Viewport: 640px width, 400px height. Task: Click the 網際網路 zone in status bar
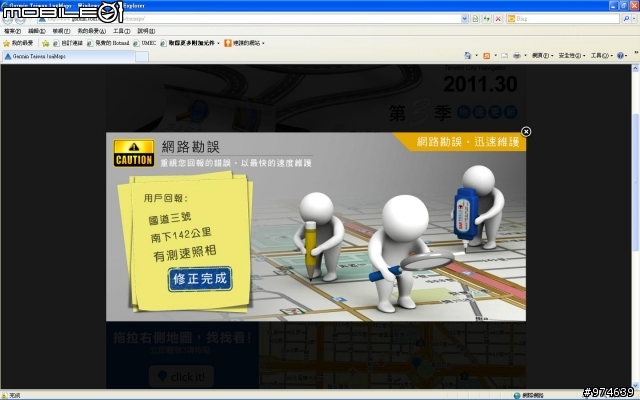(x=529, y=395)
